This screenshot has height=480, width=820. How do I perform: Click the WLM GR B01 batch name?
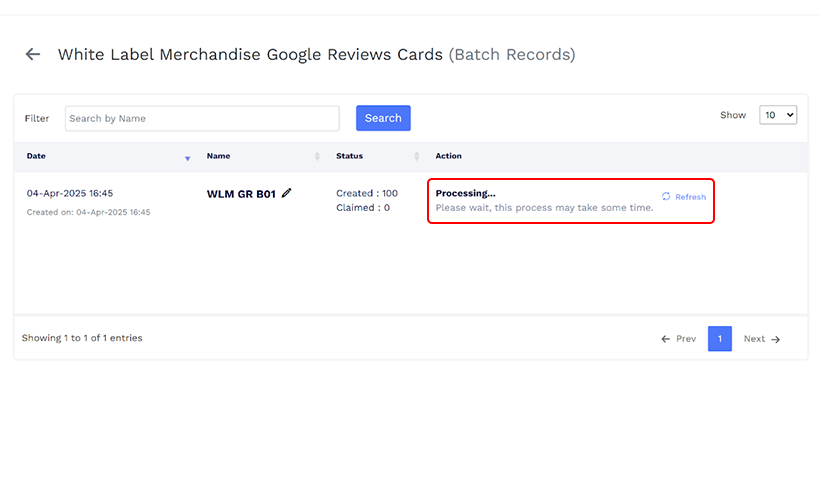coord(241,194)
